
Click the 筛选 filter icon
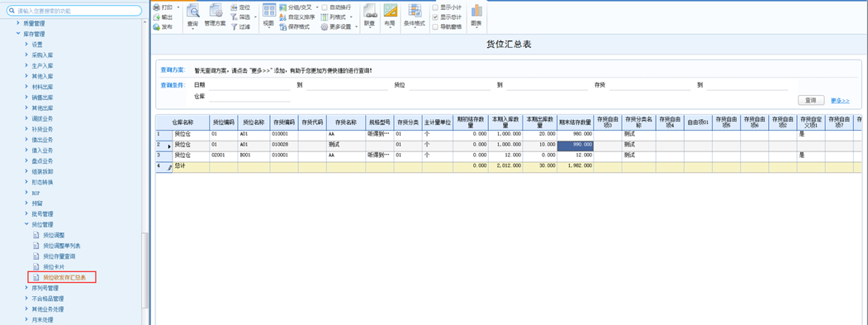235,17
